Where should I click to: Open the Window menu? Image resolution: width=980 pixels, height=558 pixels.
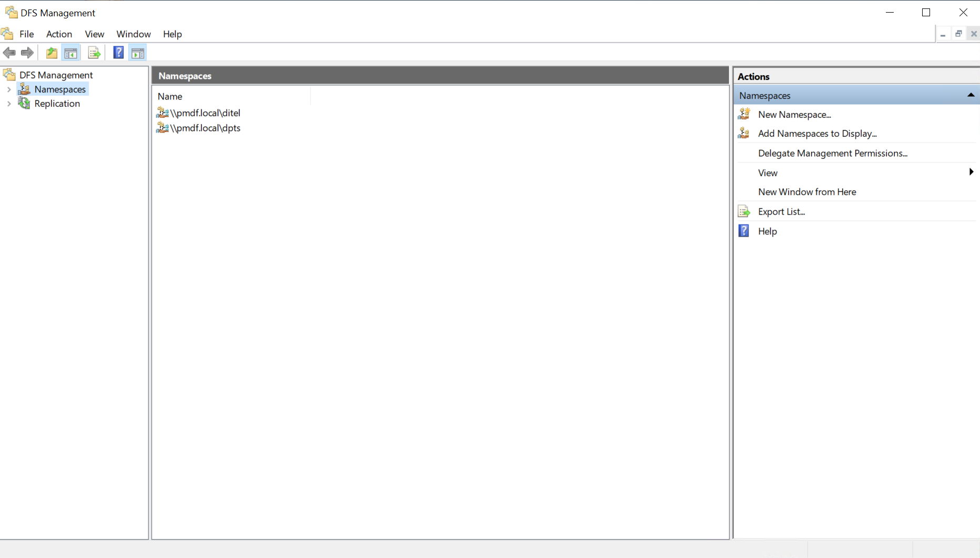133,34
